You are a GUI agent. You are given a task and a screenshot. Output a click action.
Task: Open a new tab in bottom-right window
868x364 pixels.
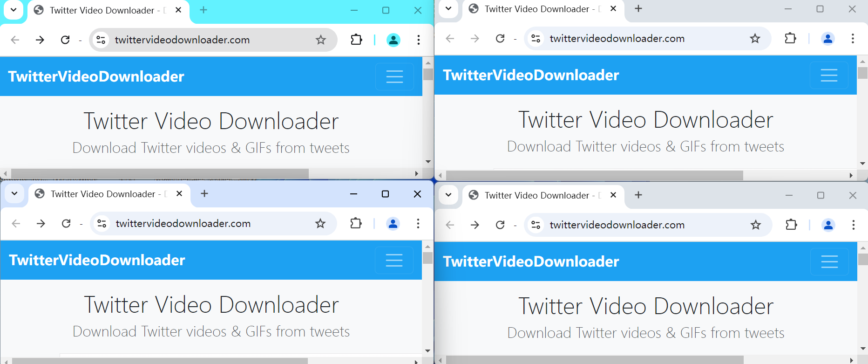[x=638, y=195]
